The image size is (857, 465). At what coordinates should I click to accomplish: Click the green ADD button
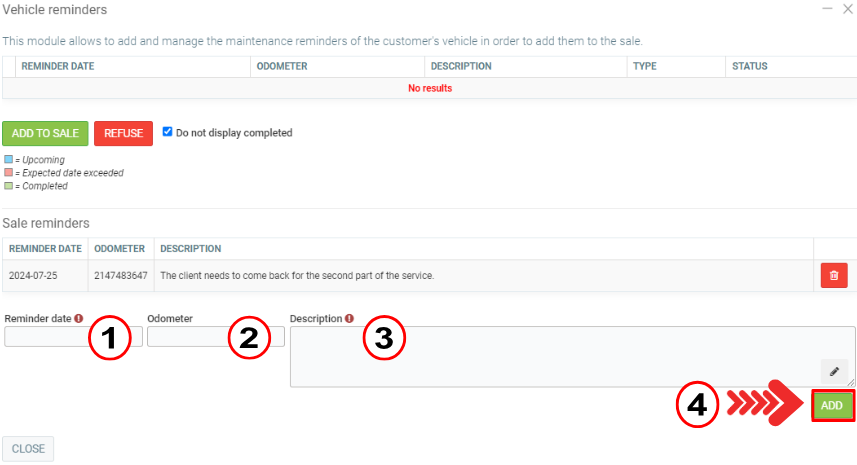coord(831,405)
